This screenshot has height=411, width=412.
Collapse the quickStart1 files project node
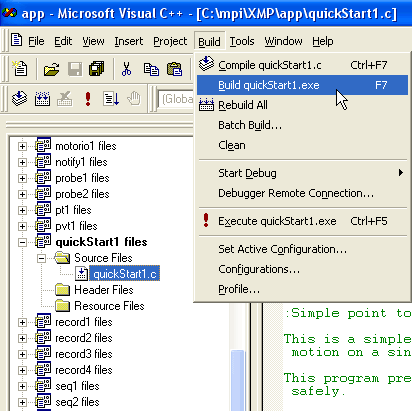pos(22,242)
